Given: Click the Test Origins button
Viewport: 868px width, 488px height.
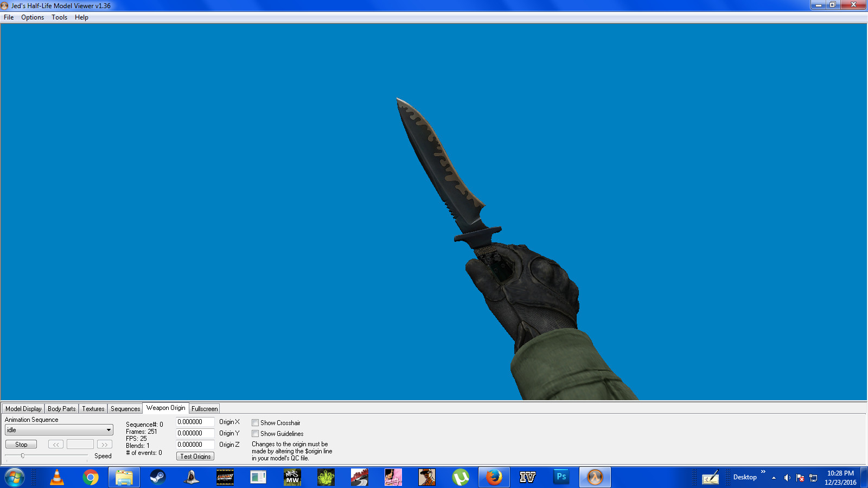Looking at the screenshot, I should point(195,456).
